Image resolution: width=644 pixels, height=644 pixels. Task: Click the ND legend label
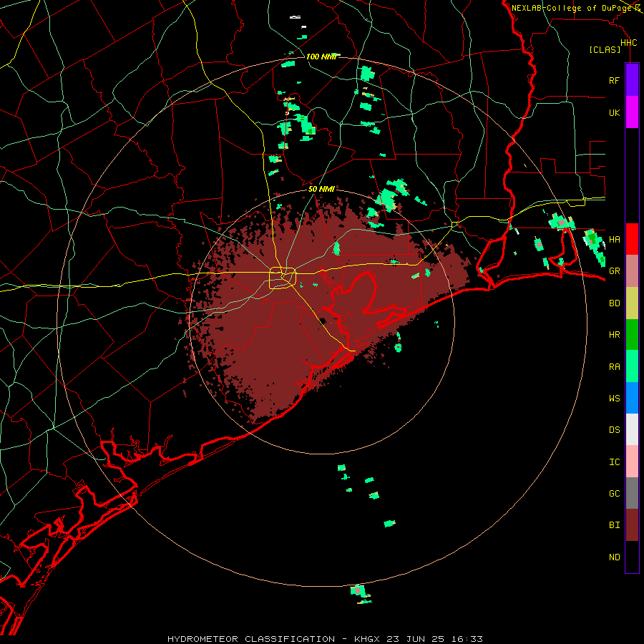[x=614, y=557]
